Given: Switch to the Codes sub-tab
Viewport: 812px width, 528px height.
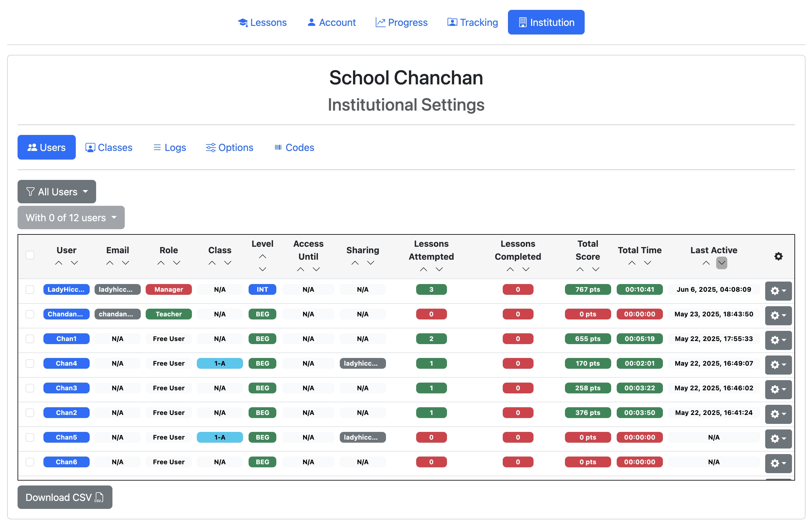Looking at the screenshot, I should 294,147.
